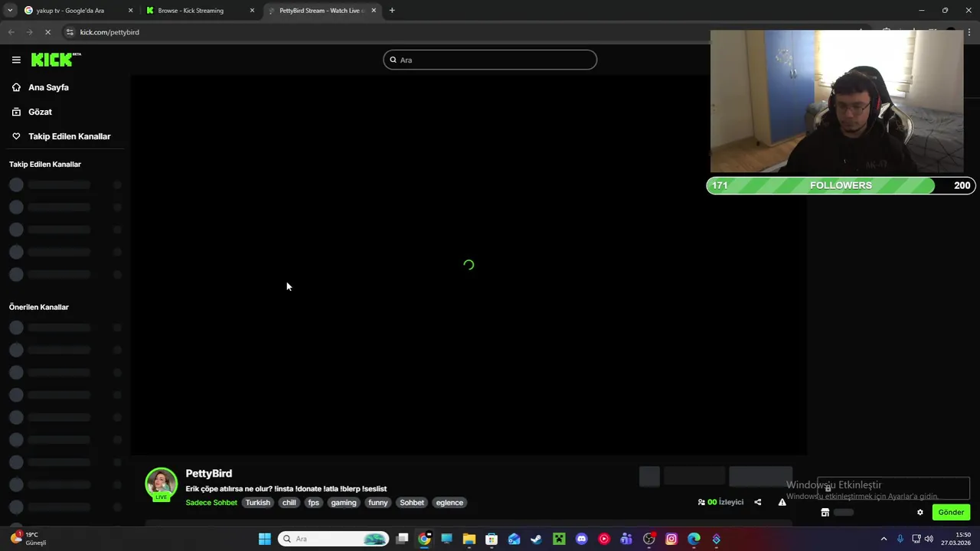This screenshot has height=551, width=980.
Task: Click the PettyBird channel name
Action: point(208,474)
